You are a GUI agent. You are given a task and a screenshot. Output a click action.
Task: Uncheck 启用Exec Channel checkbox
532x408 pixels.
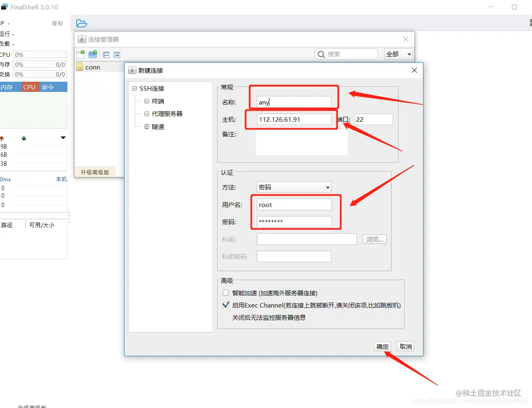click(x=226, y=305)
